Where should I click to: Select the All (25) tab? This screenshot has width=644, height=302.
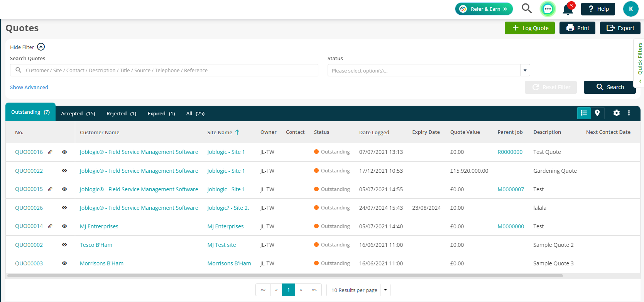(x=195, y=113)
